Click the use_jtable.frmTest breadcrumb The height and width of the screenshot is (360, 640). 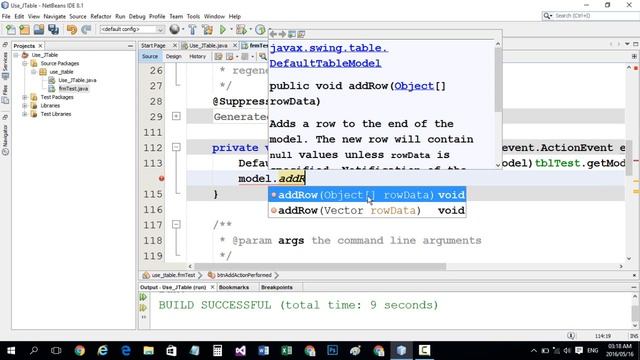(x=173, y=275)
